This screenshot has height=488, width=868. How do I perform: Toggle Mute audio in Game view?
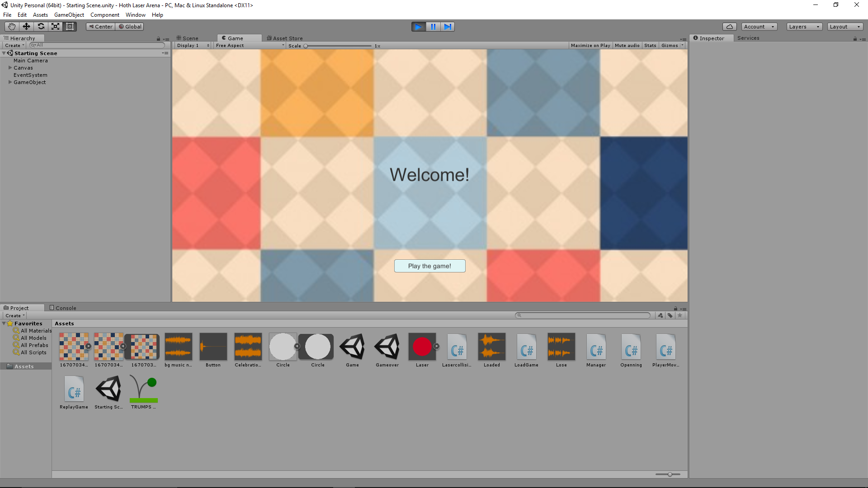coord(627,46)
